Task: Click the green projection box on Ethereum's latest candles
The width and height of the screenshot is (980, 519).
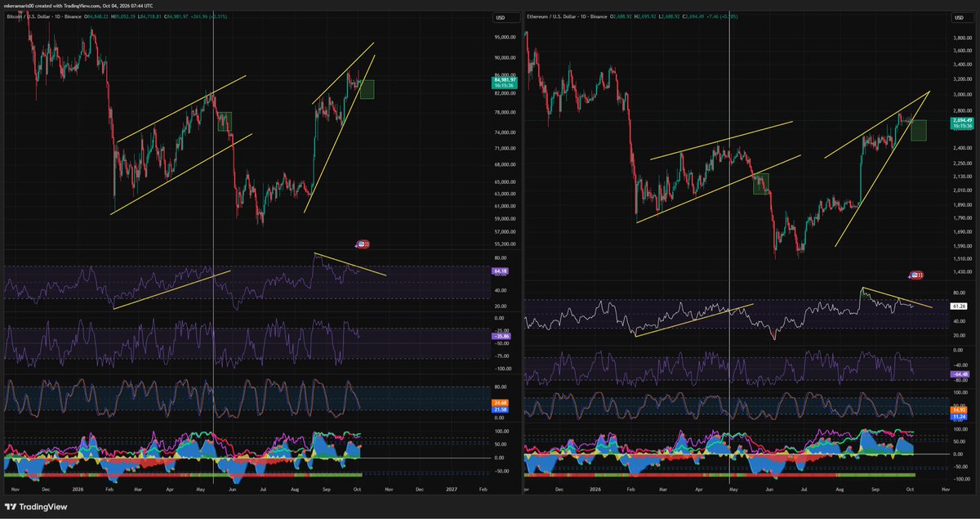Action: pyautogui.click(x=919, y=130)
